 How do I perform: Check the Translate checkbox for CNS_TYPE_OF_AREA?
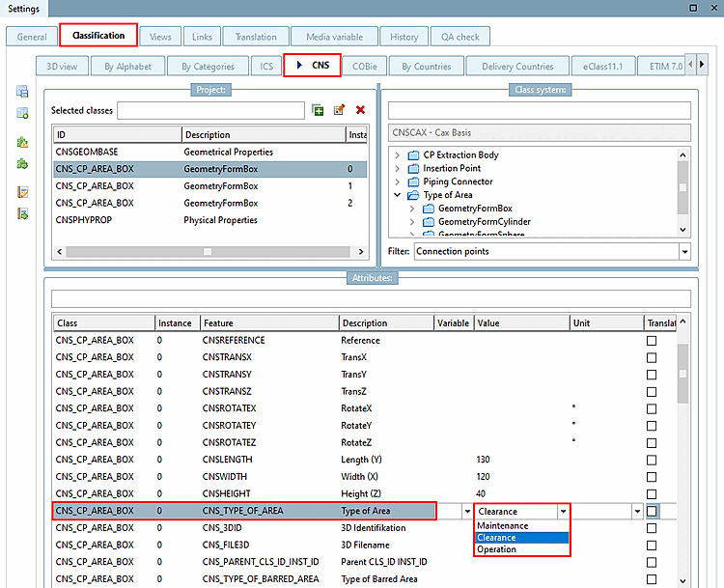[x=652, y=511]
